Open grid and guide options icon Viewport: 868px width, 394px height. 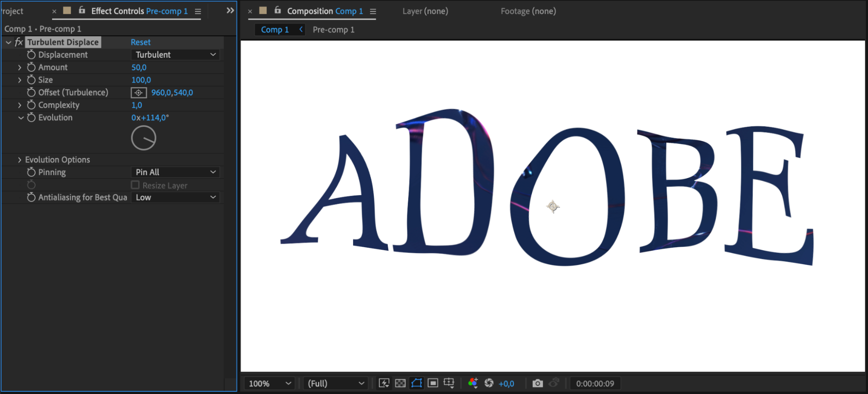(x=449, y=383)
